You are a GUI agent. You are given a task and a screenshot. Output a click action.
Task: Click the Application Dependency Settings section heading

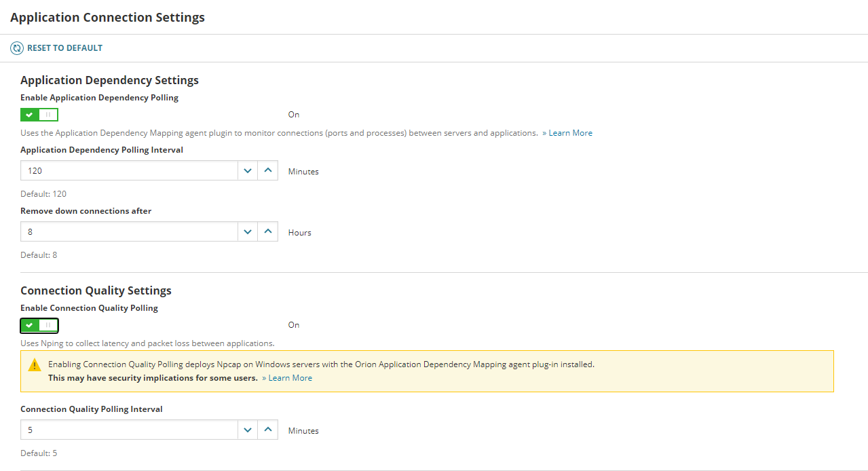pos(109,80)
